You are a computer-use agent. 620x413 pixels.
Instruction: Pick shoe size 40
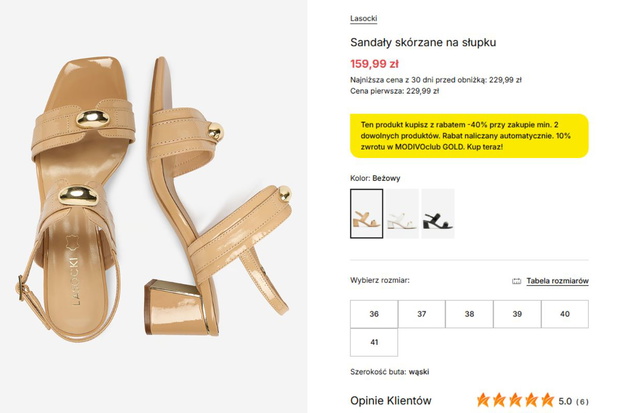[565, 314]
